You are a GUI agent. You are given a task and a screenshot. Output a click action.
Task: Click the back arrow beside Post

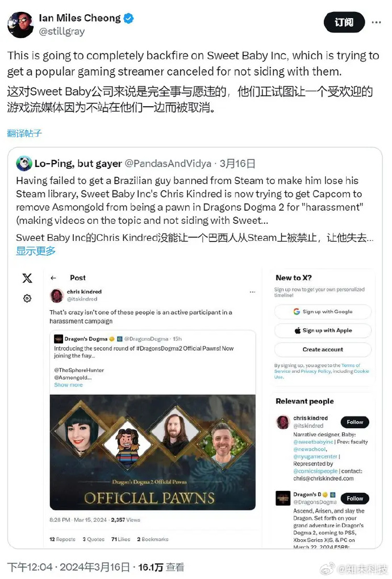[53, 278]
